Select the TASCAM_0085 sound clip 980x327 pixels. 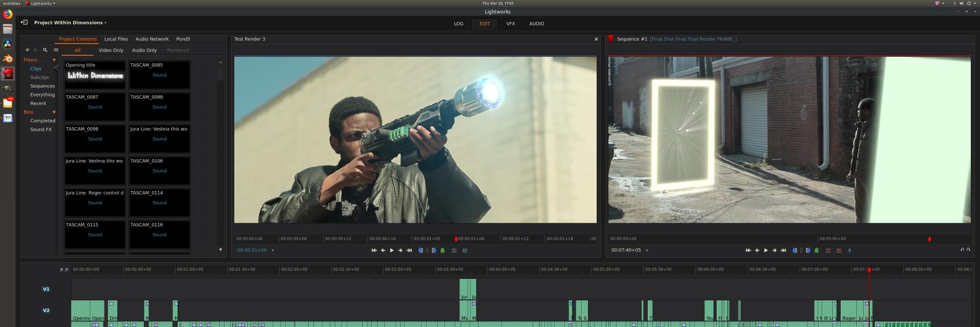click(x=159, y=75)
